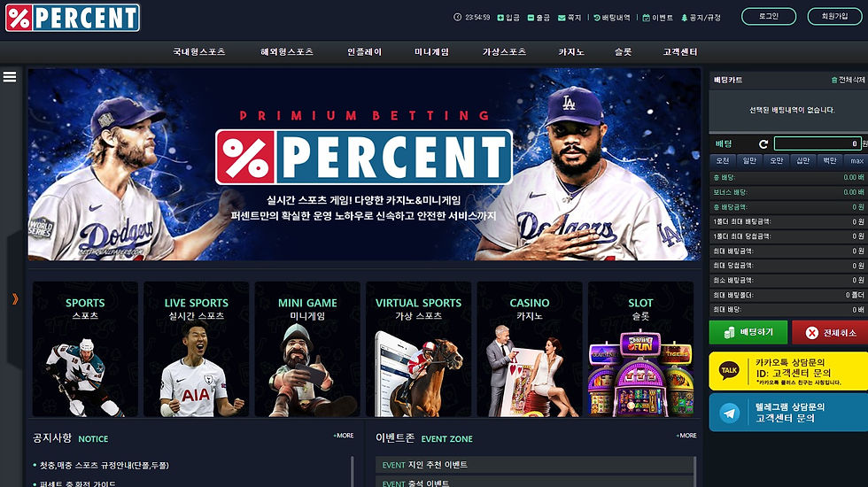Clear bet cart with 전체삭제 trash icon
This screenshot has height=487, width=868.
[834, 81]
